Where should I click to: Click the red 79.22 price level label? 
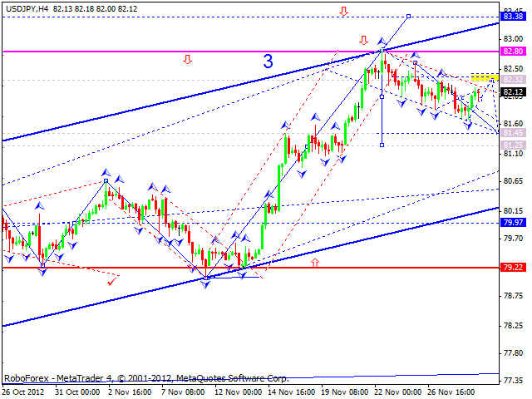(x=513, y=268)
